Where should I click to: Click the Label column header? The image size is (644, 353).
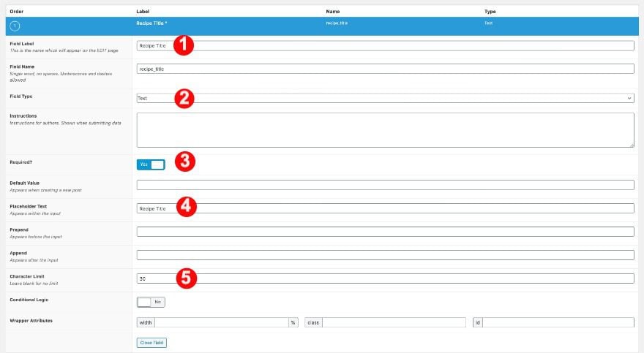point(143,12)
